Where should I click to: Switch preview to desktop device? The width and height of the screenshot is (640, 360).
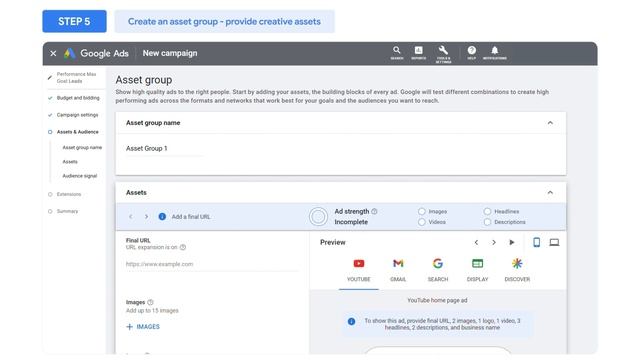554,243
